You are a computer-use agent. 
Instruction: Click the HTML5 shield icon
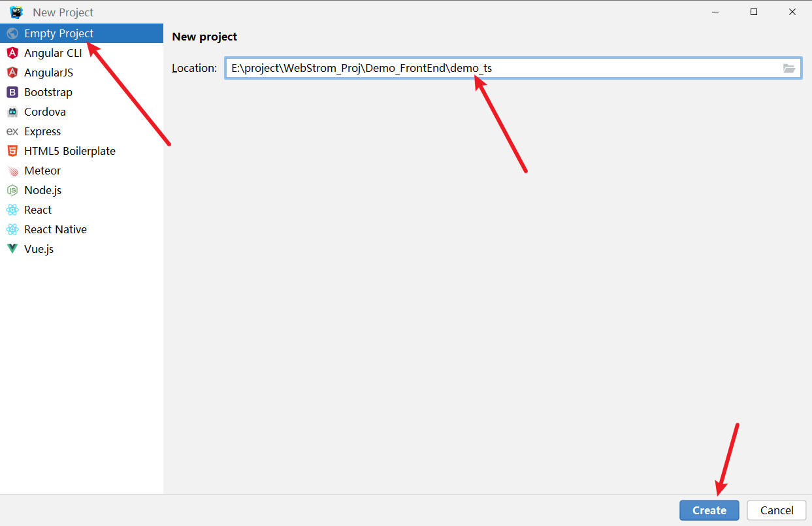point(12,151)
